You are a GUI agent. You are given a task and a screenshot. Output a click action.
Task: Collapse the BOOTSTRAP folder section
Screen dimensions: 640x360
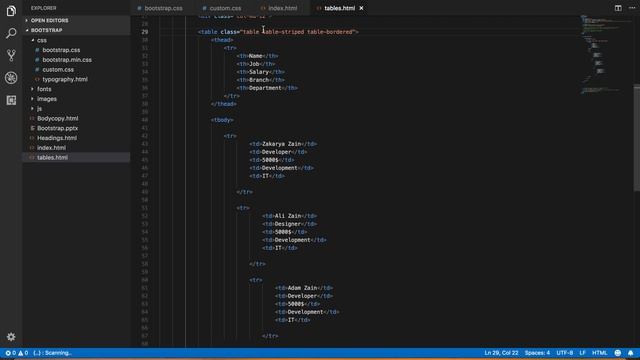[47, 30]
